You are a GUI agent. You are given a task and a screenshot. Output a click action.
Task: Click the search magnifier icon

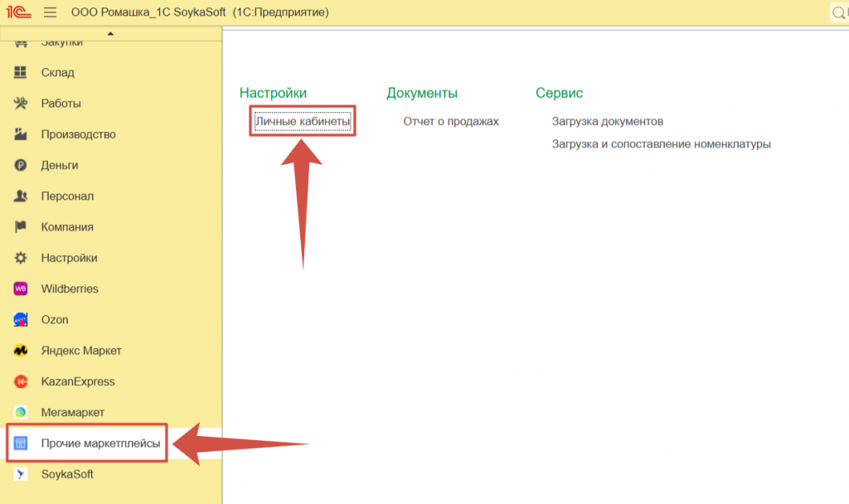coord(839,13)
